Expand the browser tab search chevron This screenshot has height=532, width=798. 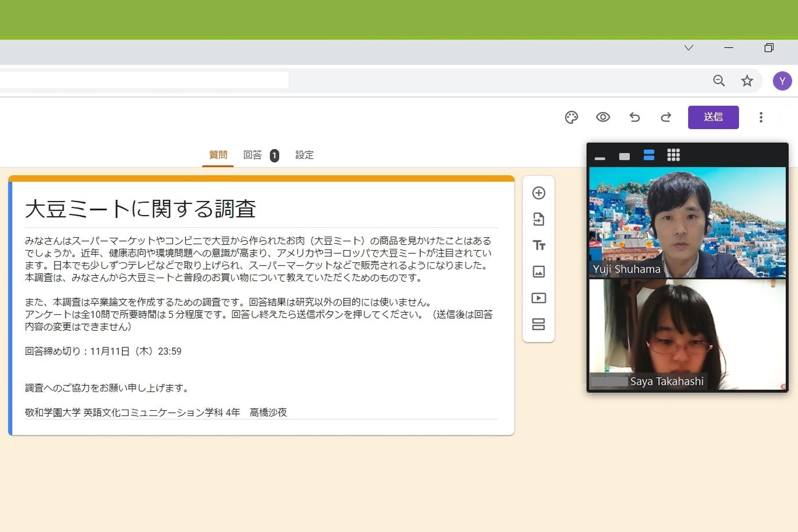pos(689,48)
